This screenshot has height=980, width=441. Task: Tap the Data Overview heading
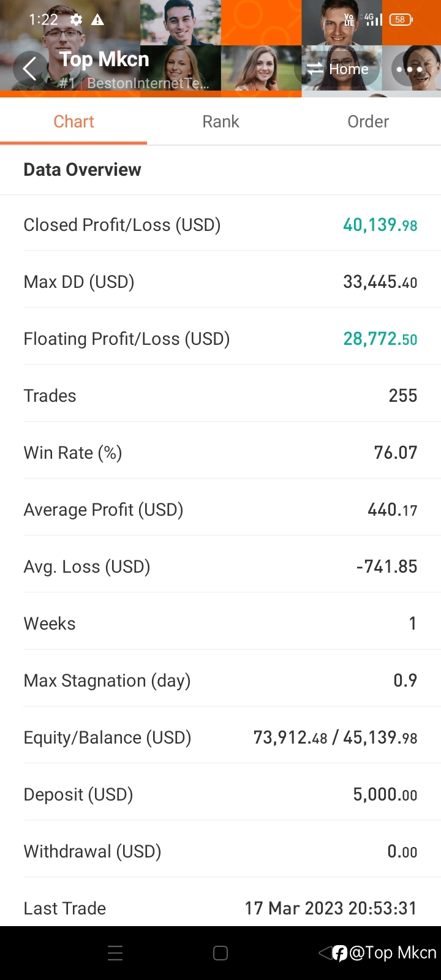point(82,170)
